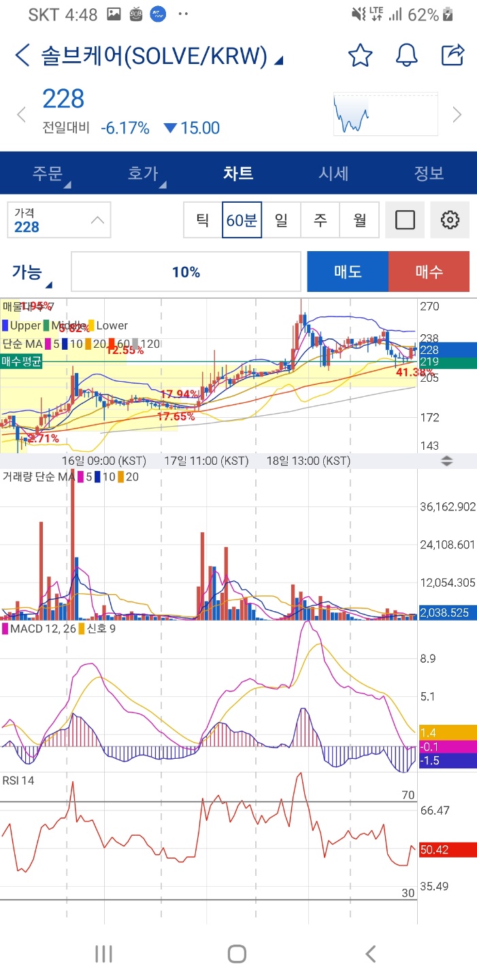Screen dimensions: 477x980
Task: Tap the muted sound status bar icon
Action: pyautogui.click(x=358, y=14)
